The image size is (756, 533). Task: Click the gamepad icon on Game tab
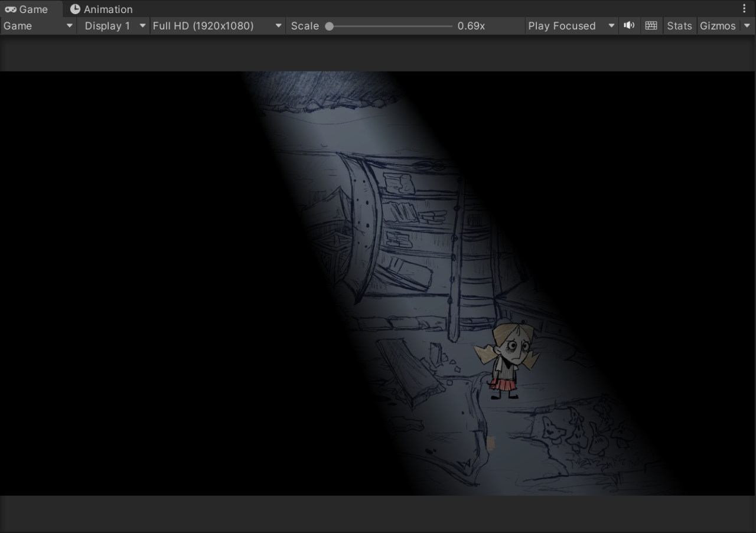(11, 9)
